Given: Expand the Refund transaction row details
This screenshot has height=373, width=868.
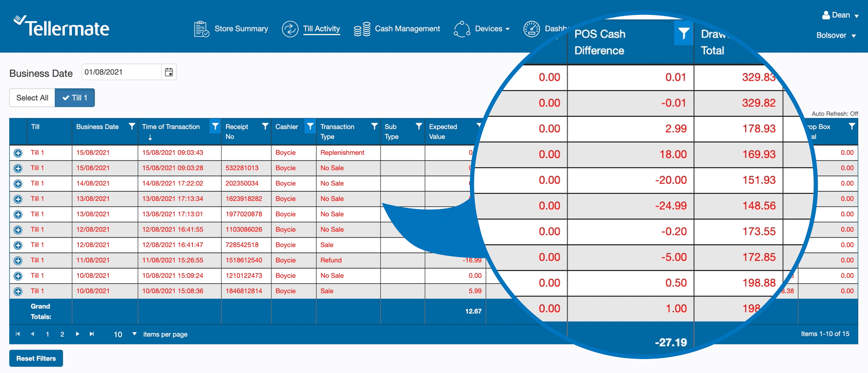Looking at the screenshot, I should click(18, 261).
